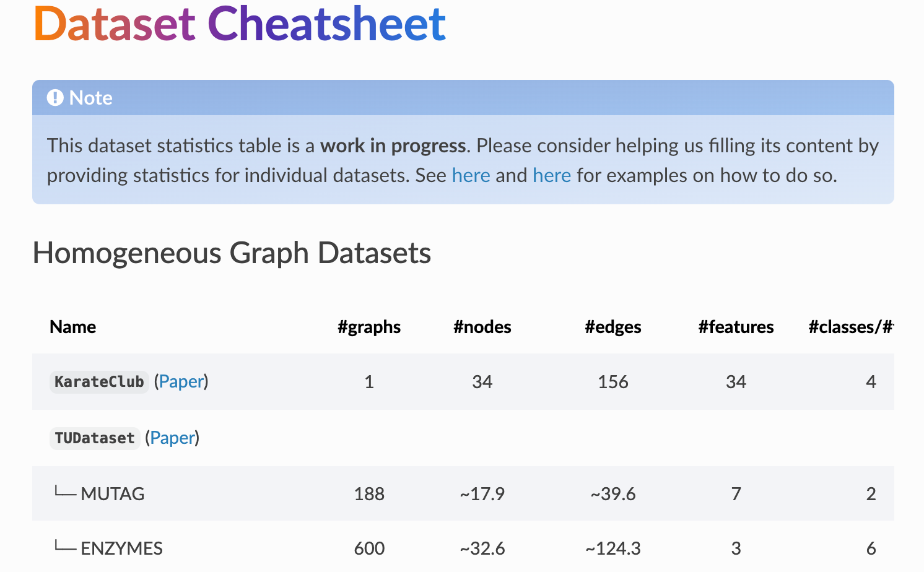Click the KarateClub dataset name
The width and height of the screenshot is (924, 572).
click(99, 382)
